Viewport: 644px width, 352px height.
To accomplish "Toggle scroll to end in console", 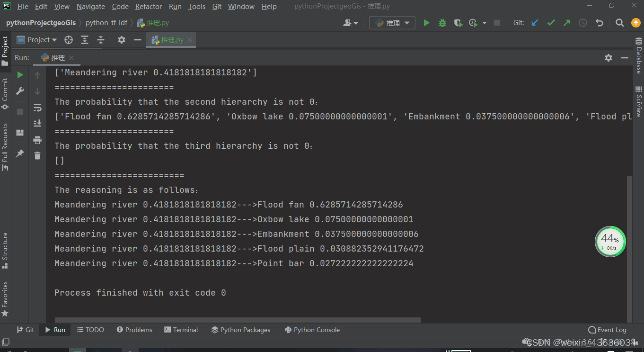I will pos(37,124).
